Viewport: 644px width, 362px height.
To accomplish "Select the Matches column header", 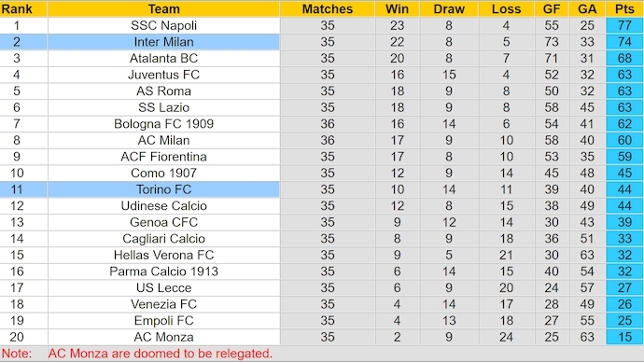I will pyautogui.click(x=328, y=8).
